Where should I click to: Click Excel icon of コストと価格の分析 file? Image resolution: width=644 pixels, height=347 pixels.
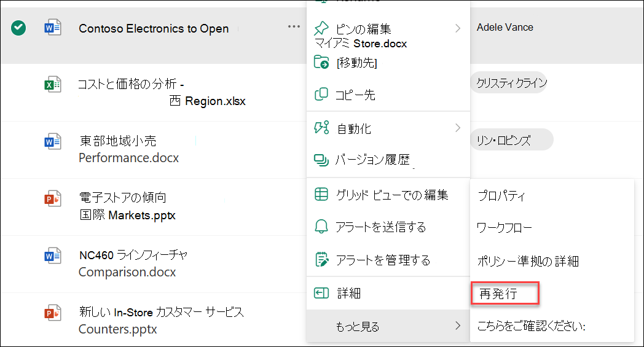coord(53,85)
